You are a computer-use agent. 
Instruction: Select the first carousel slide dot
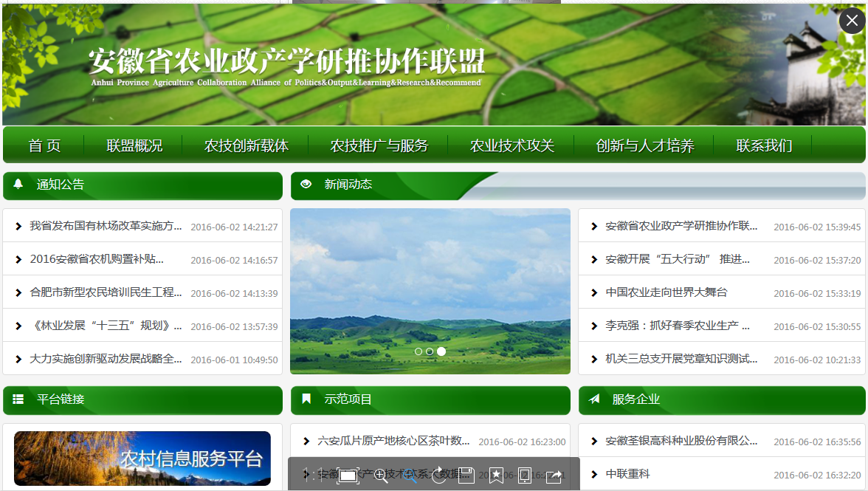[x=418, y=351]
